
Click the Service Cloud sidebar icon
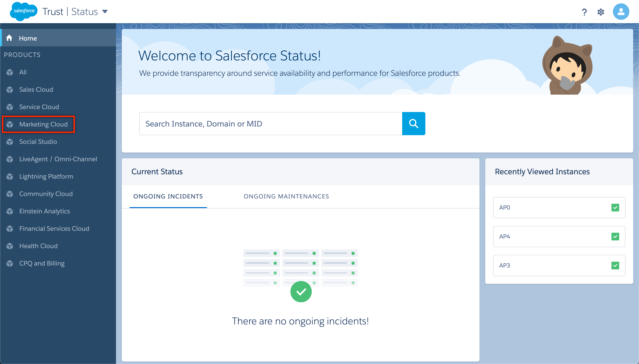tap(11, 107)
